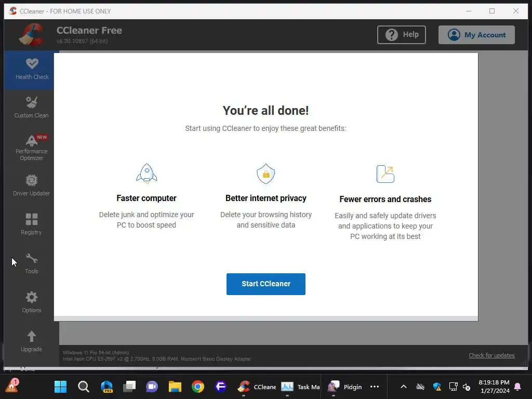This screenshot has height=399, width=532.
Task: Open the Help button
Action: click(402, 35)
